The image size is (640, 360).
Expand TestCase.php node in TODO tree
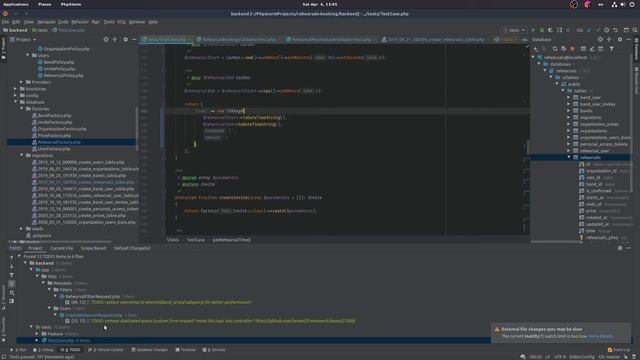click(x=37, y=340)
